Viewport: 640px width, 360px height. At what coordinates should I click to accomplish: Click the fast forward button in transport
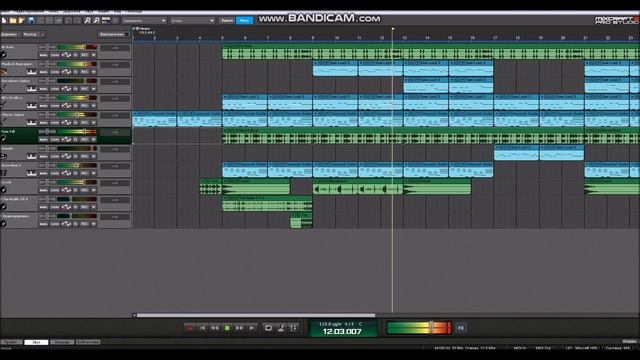(240, 328)
